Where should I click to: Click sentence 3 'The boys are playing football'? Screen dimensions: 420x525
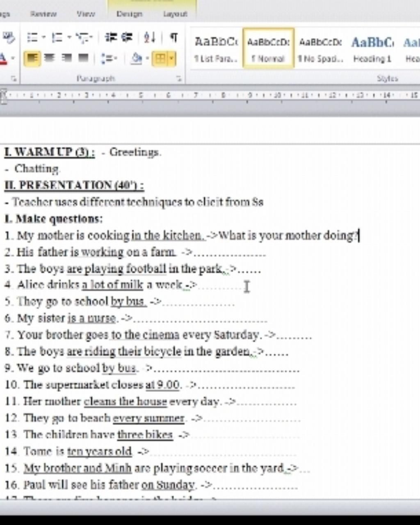coord(132,269)
